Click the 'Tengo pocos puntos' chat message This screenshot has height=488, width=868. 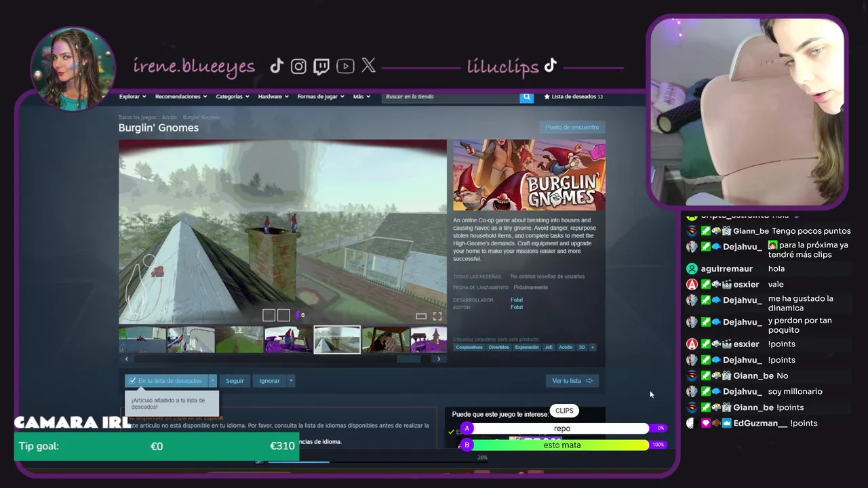pos(811,231)
